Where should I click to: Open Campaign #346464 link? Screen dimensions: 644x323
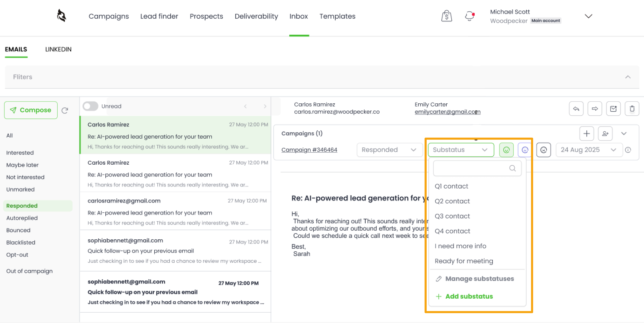pos(309,150)
